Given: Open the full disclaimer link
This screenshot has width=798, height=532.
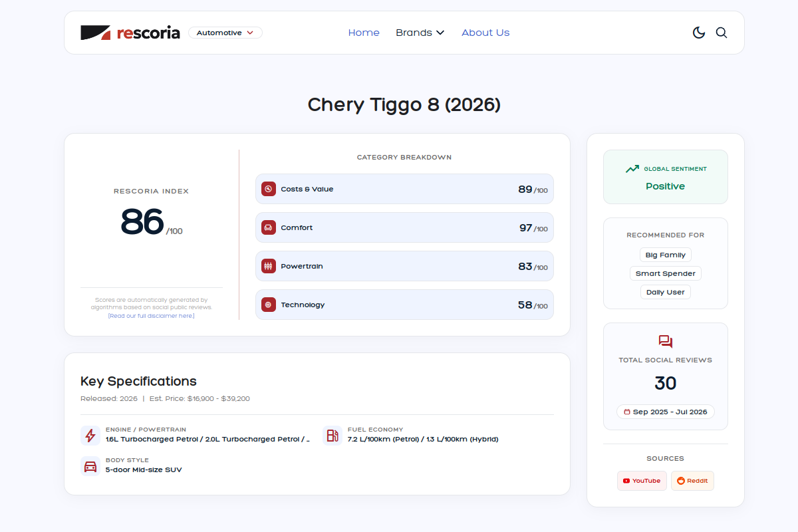Looking at the screenshot, I should coord(152,316).
